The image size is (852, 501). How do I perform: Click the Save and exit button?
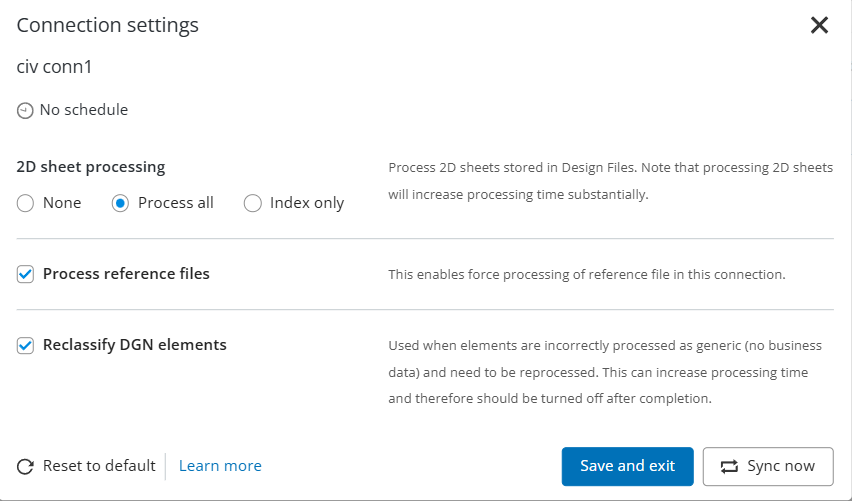627,466
